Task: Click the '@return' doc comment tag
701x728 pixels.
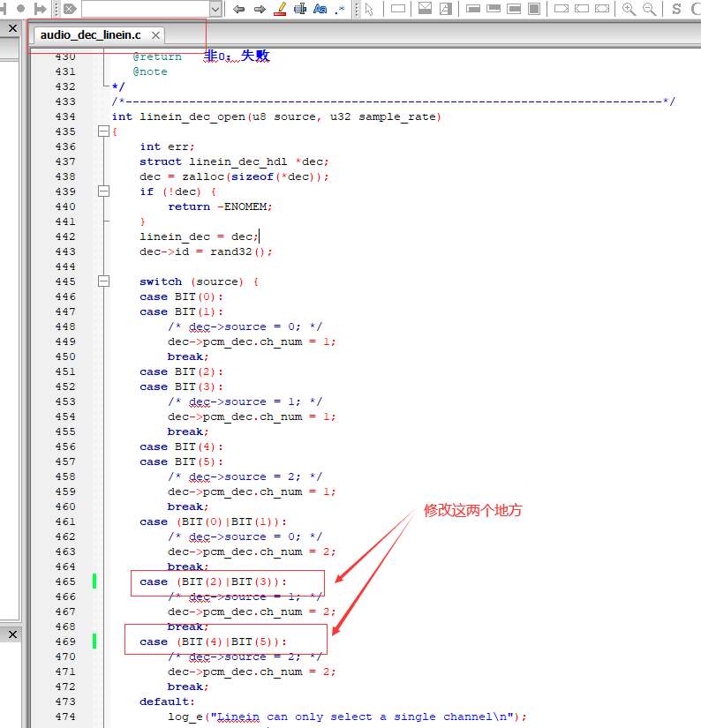Action: coord(157,56)
